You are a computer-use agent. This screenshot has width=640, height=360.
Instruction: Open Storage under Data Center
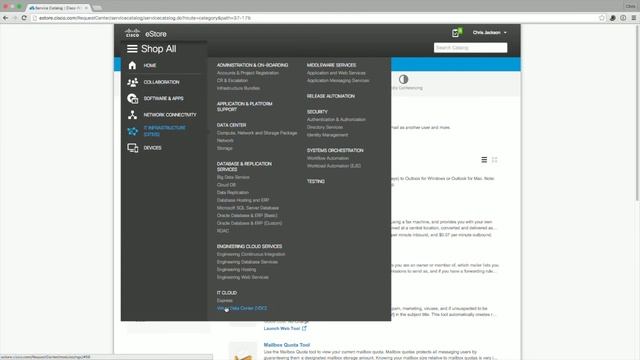[224, 148]
